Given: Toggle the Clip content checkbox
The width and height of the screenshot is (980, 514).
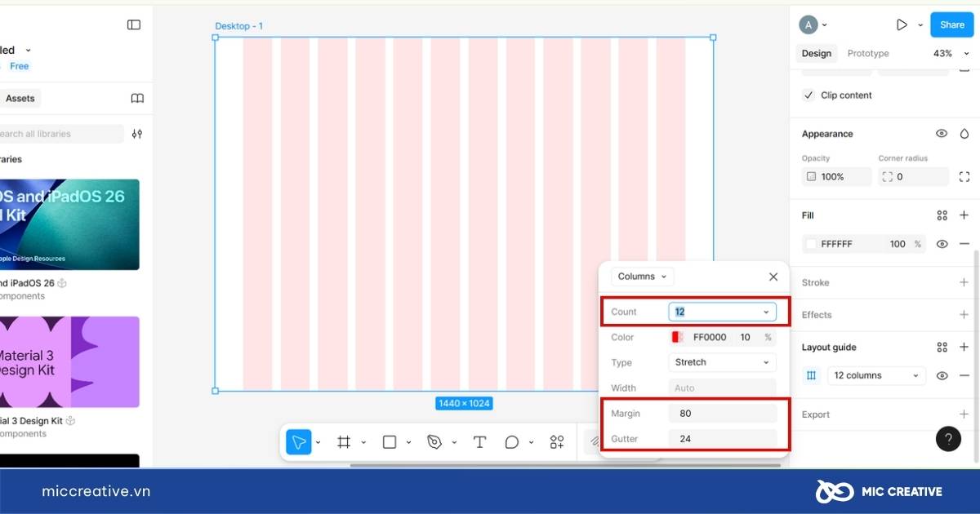Looking at the screenshot, I should 809,95.
